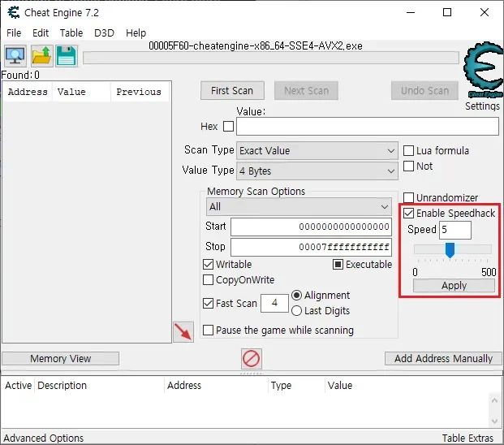Image resolution: width=504 pixels, height=445 pixels.
Task: Click the Value column header in results
Action: (x=81, y=92)
